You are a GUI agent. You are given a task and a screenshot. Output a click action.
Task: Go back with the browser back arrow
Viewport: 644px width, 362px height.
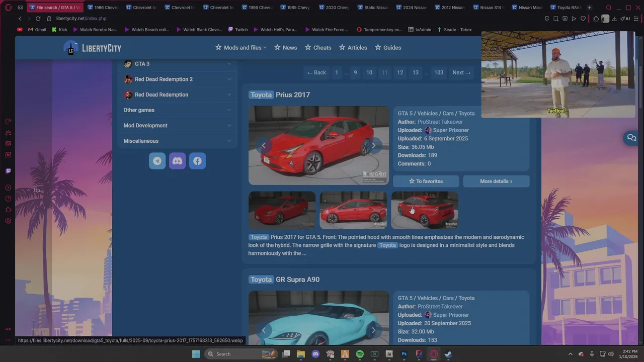point(20,19)
